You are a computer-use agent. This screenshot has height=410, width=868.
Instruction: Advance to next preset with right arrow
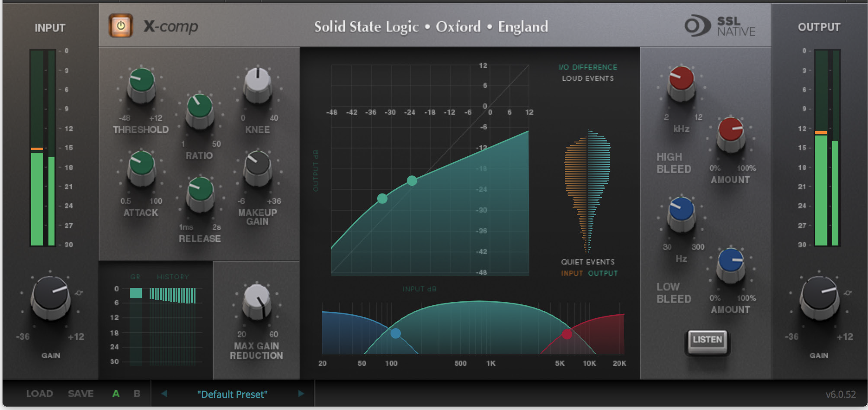(301, 394)
